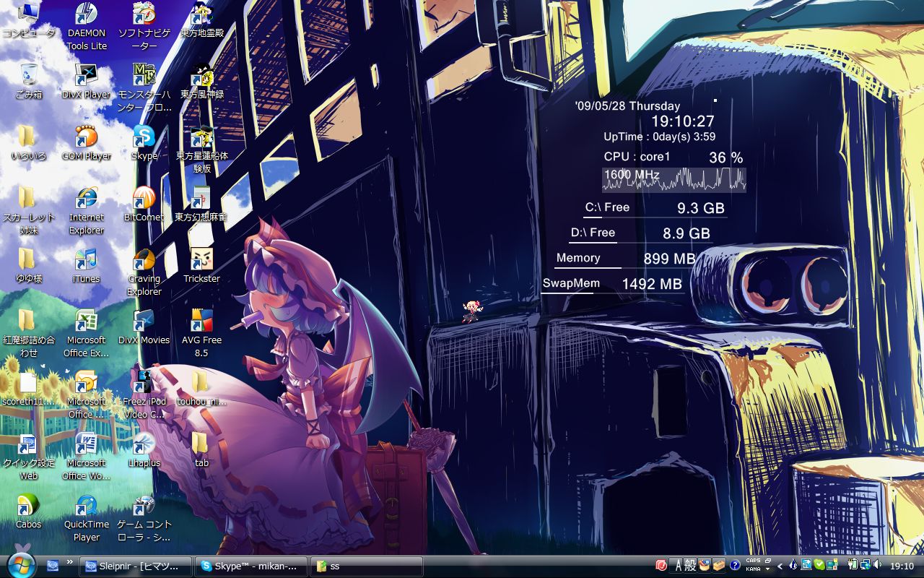This screenshot has height=578, width=924.
Task: Open the 東方幻想麻雀 desktop shortcut
Action: 201,204
